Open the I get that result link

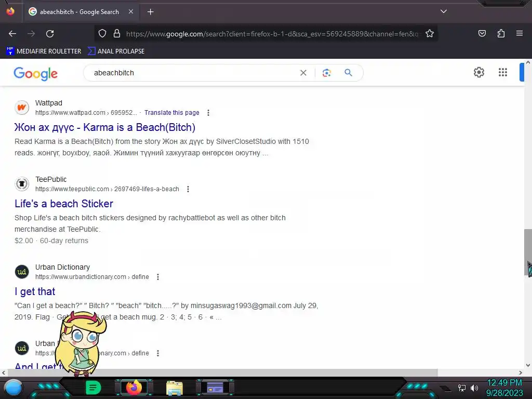point(35,291)
